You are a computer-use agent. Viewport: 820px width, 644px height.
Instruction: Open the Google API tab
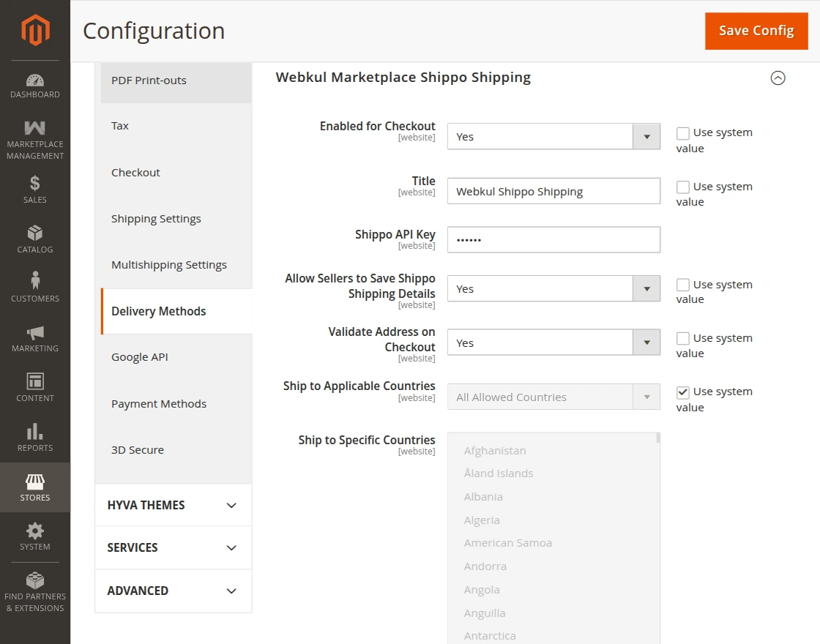(x=176, y=357)
